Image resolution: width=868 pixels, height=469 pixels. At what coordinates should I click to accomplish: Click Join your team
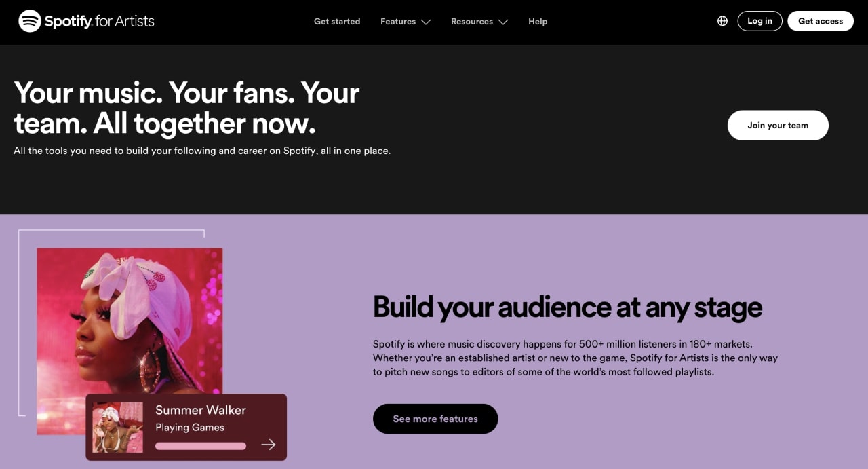click(778, 125)
